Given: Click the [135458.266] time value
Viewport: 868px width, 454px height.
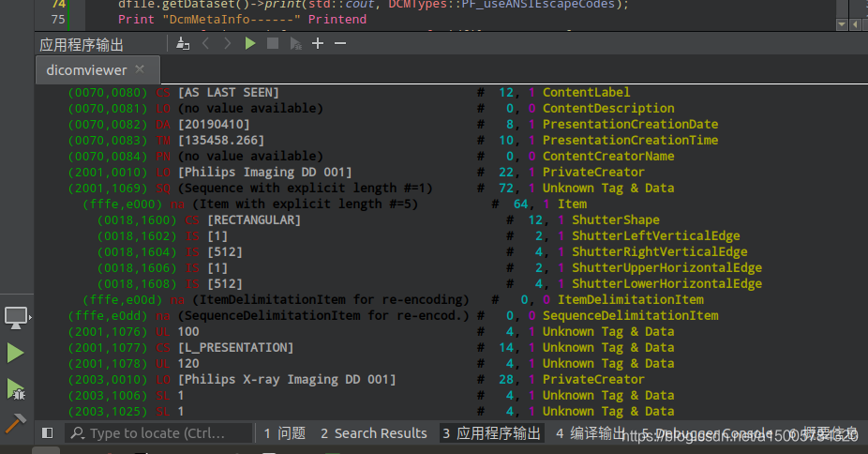Looking at the screenshot, I should [x=221, y=141].
